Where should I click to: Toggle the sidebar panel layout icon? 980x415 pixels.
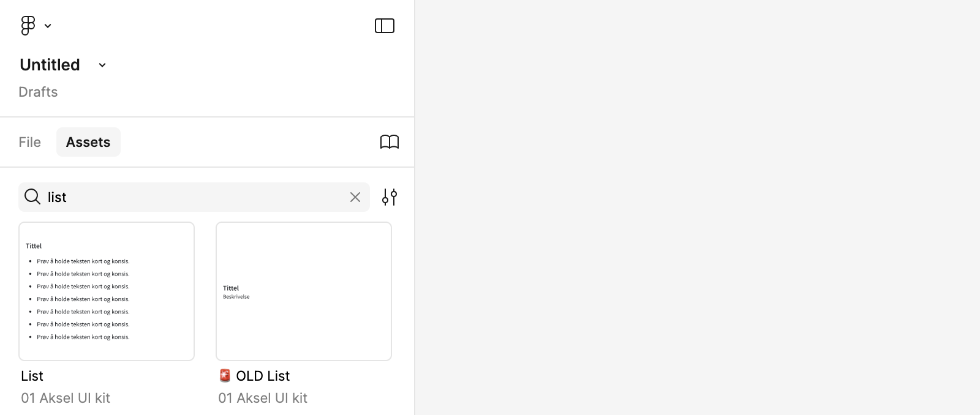pos(385,26)
